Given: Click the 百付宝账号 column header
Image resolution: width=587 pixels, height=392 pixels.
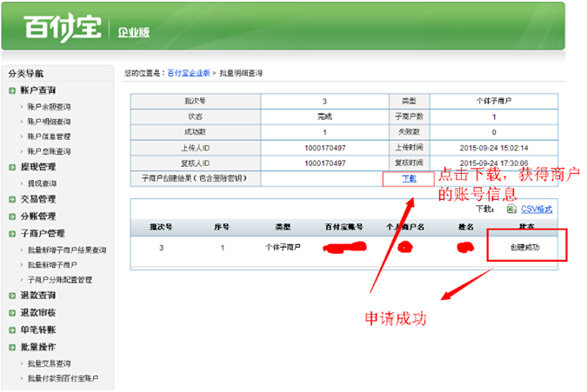Looking at the screenshot, I should [344, 227].
